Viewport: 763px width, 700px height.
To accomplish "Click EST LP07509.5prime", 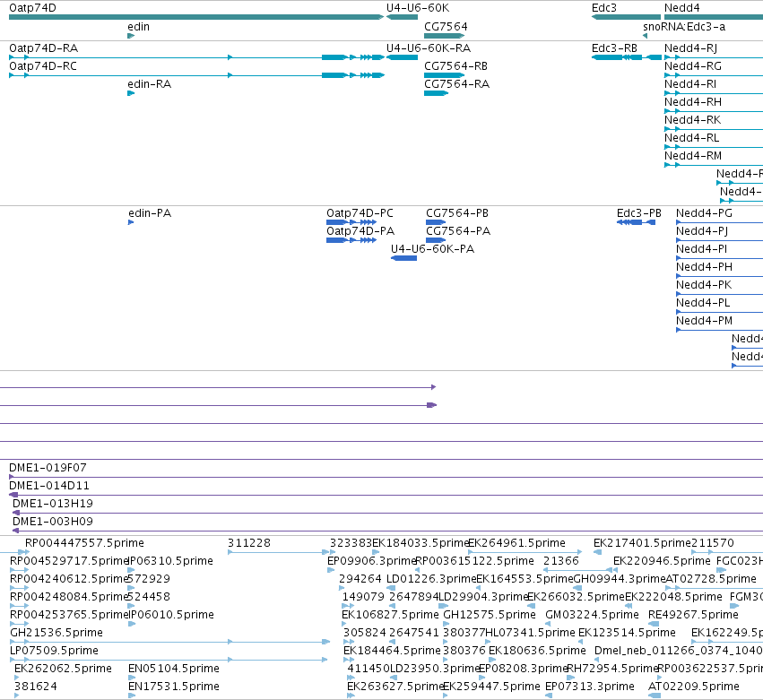I will click(x=54, y=651).
